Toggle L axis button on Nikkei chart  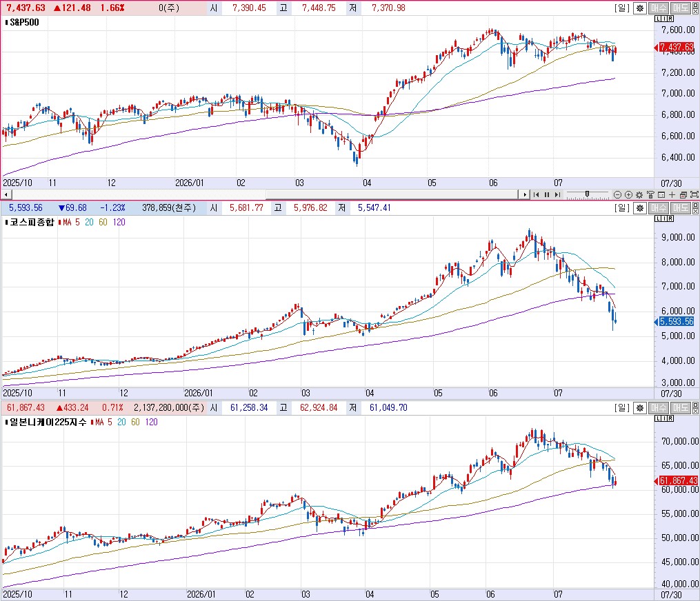pos(658,418)
